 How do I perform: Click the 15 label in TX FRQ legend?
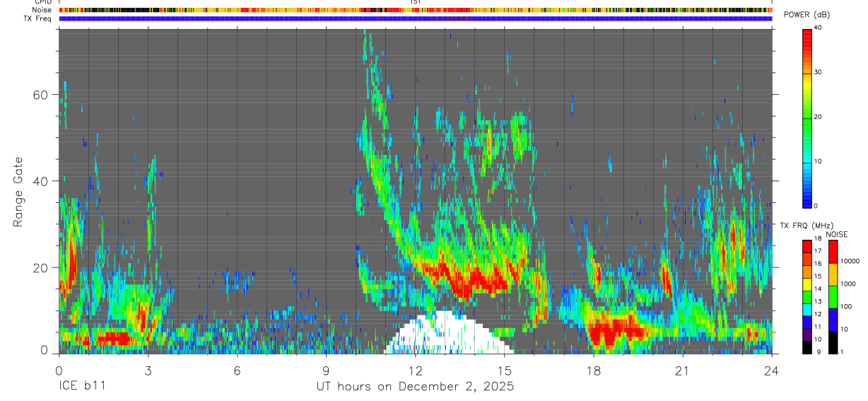[x=819, y=276]
